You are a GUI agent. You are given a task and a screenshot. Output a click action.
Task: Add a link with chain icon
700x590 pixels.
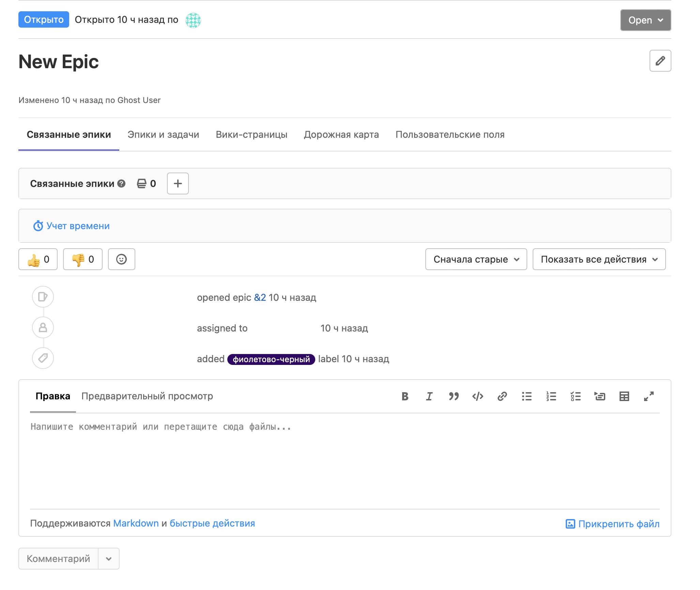[x=502, y=396]
